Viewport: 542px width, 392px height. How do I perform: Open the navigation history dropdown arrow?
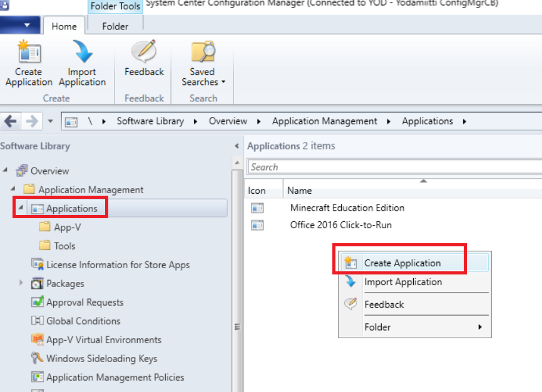click(x=51, y=121)
